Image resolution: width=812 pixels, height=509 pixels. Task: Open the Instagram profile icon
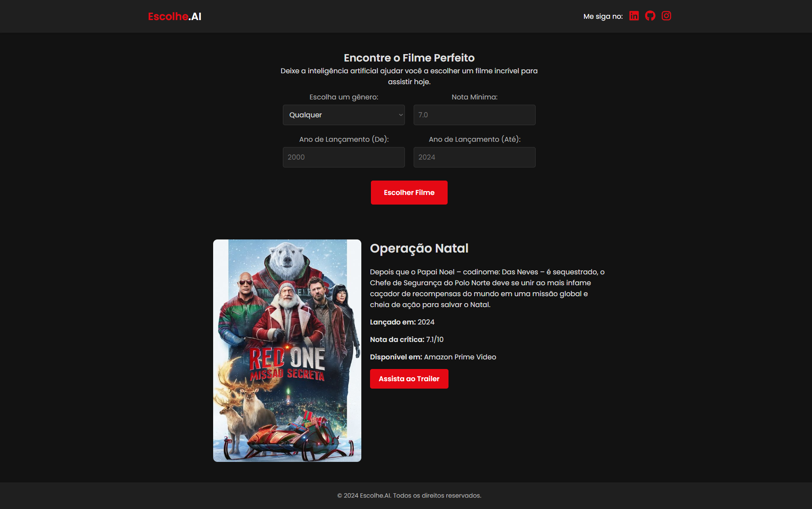(666, 16)
